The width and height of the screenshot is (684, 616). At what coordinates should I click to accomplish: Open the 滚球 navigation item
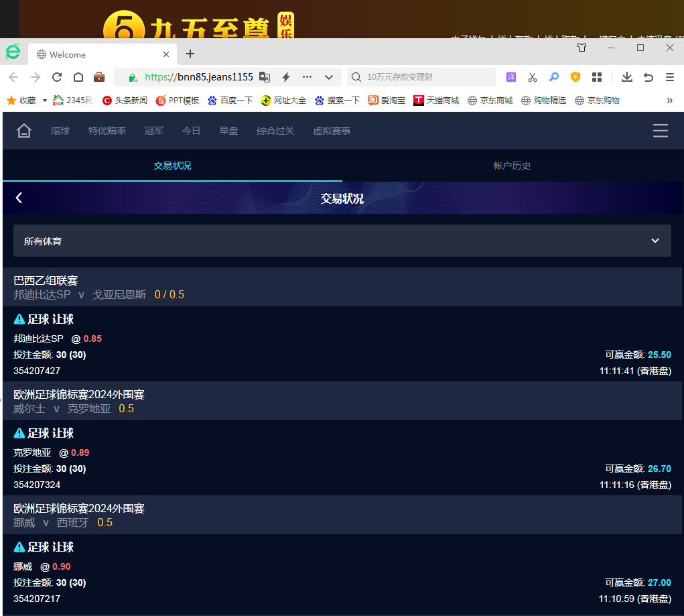point(60,131)
